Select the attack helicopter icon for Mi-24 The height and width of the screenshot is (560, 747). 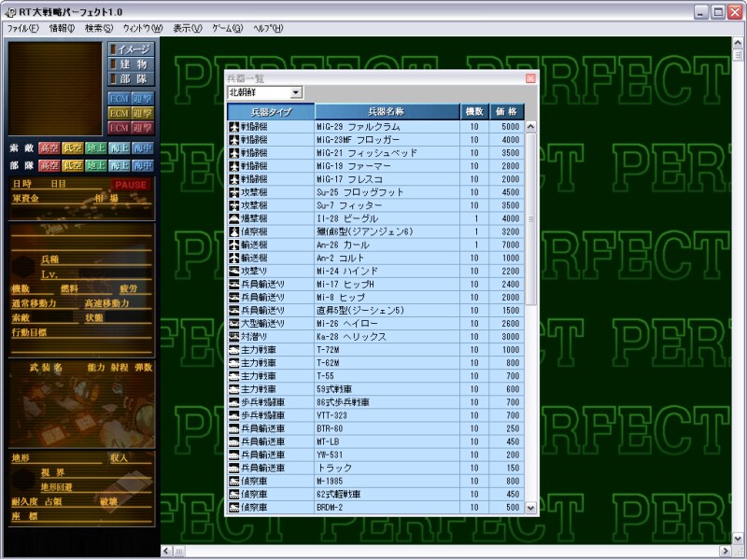234,270
